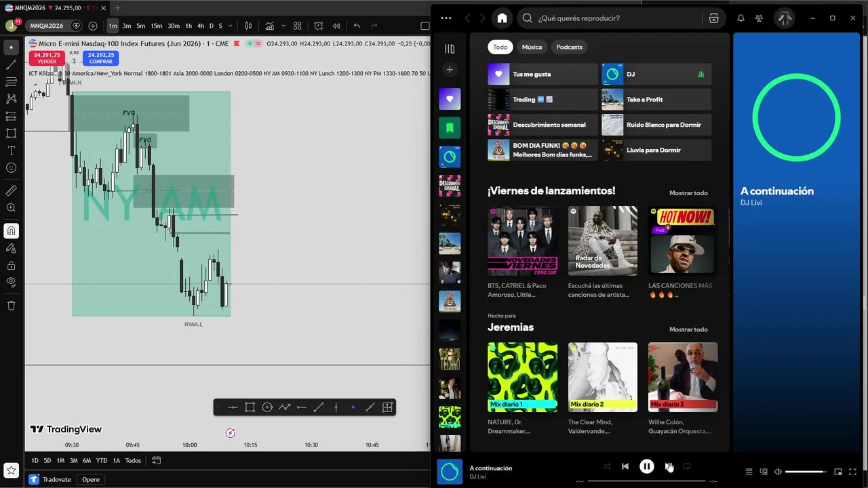Viewport: 868px width, 488px height.
Task: Expand the indicators favorites dropdown chevron
Action: click(283, 26)
